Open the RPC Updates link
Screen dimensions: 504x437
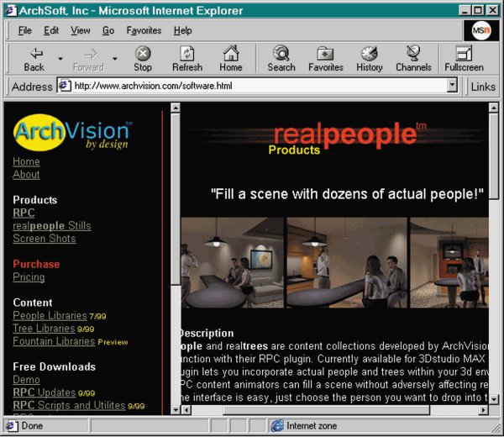(45, 392)
